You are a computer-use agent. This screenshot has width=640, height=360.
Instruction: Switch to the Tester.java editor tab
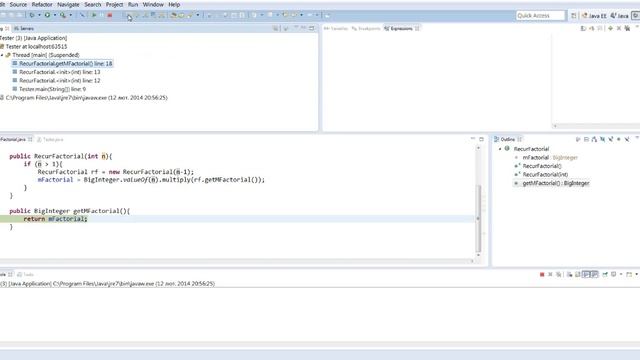click(x=50, y=140)
